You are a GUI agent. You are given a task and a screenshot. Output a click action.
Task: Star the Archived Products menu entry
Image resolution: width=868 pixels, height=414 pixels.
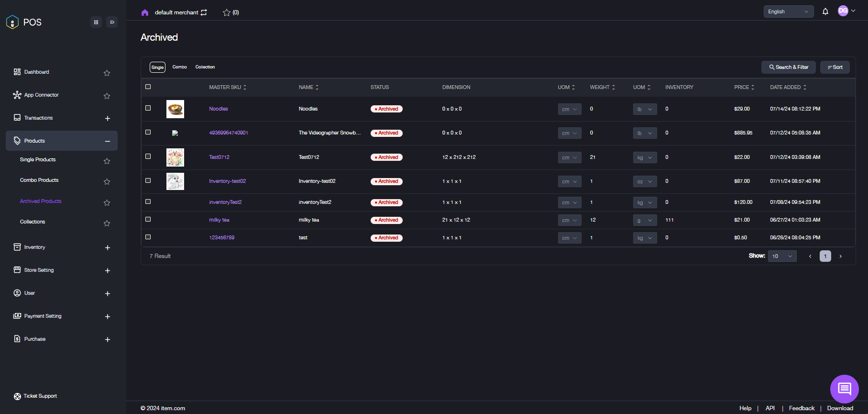click(107, 202)
